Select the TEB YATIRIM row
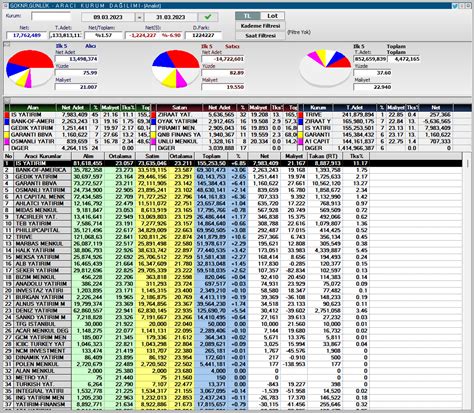 (233, 223)
